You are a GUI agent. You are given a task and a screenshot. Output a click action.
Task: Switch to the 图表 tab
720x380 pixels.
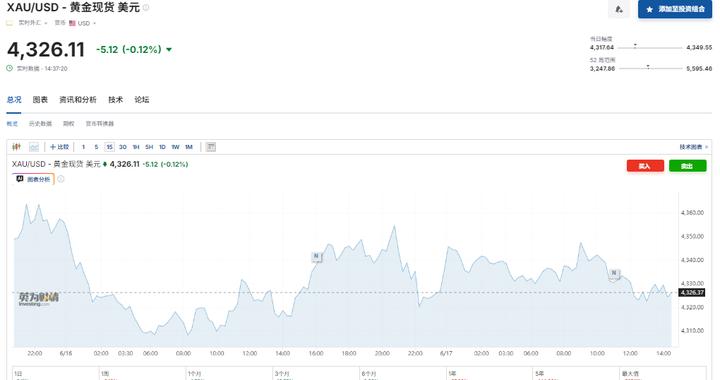click(x=40, y=100)
